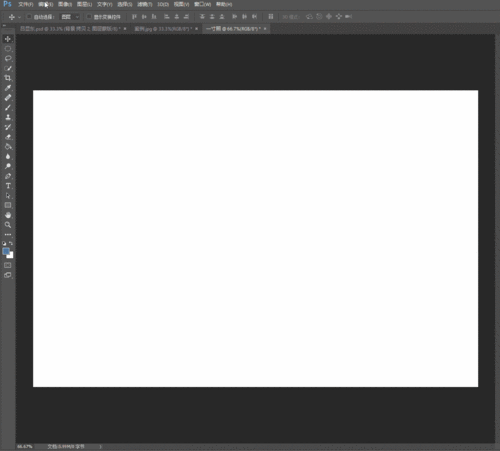500x451 pixels.
Task: Toggle quick mask mode button
Action: (8, 265)
